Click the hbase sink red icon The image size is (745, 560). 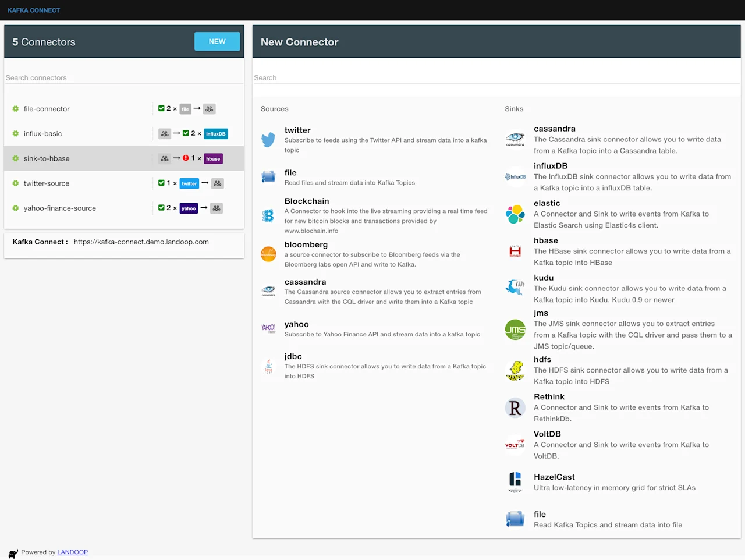click(515, 251)
